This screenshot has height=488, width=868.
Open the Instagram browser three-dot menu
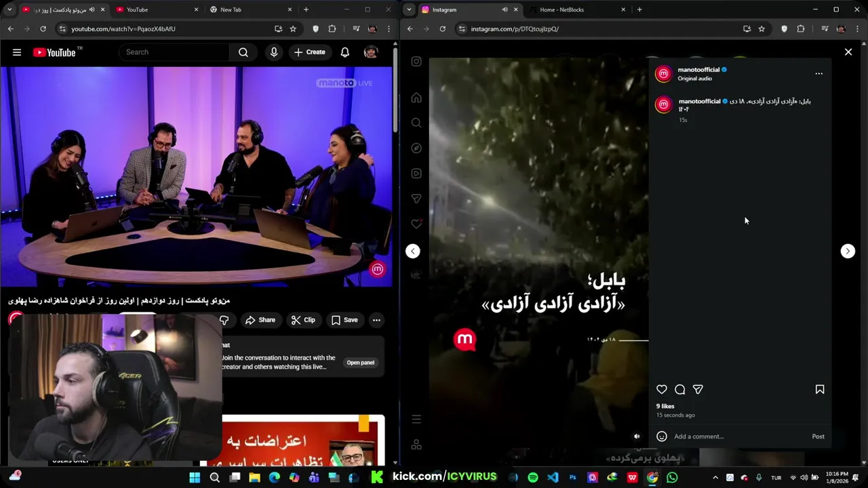coord(857,29)
